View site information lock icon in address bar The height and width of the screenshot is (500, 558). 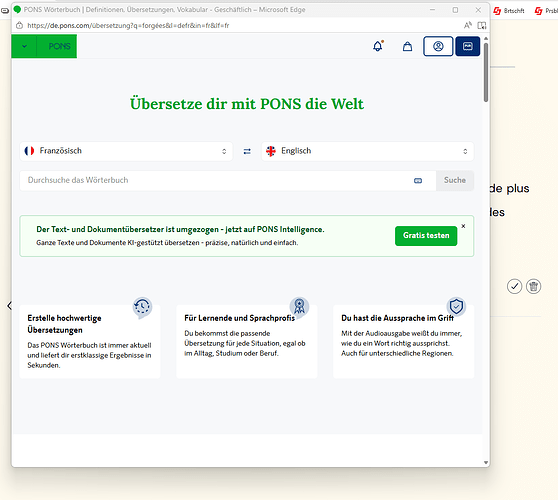(x=20, y=25)
